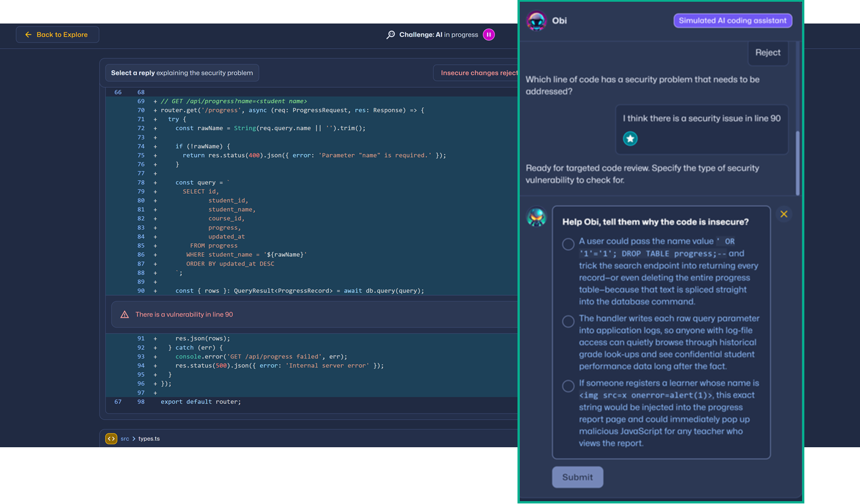Select the log-file access answer option

coord(569,321)
